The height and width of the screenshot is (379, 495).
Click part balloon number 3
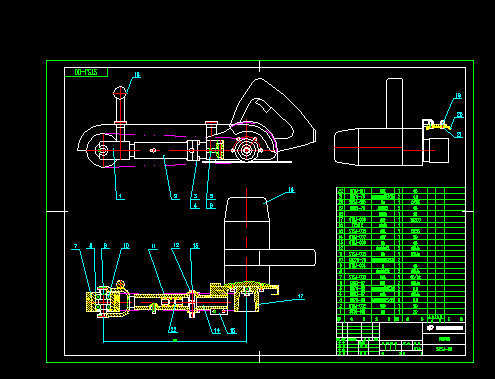[196, 196]
